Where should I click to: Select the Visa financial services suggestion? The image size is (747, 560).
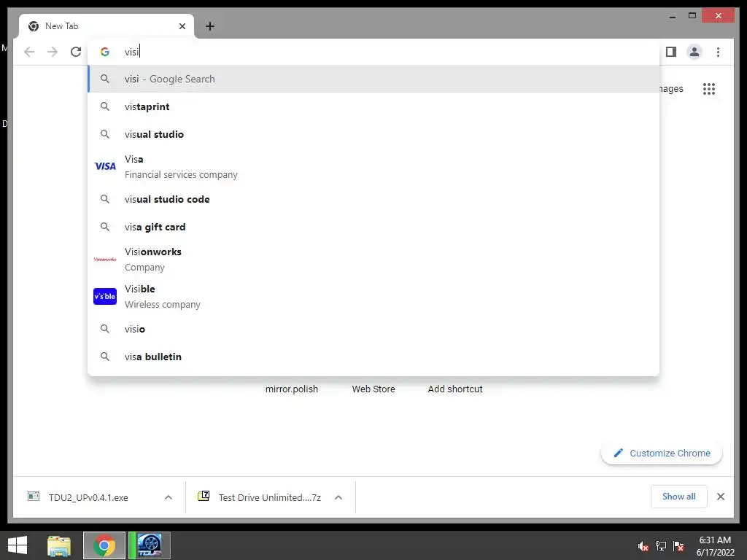point(374,167)
